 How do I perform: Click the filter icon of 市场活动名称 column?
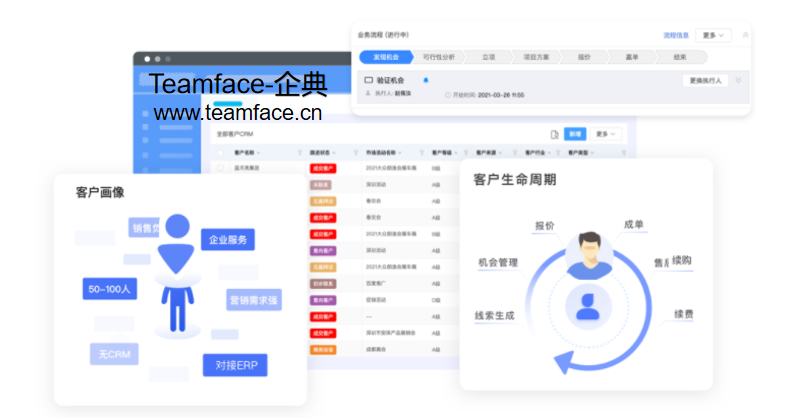421,153
